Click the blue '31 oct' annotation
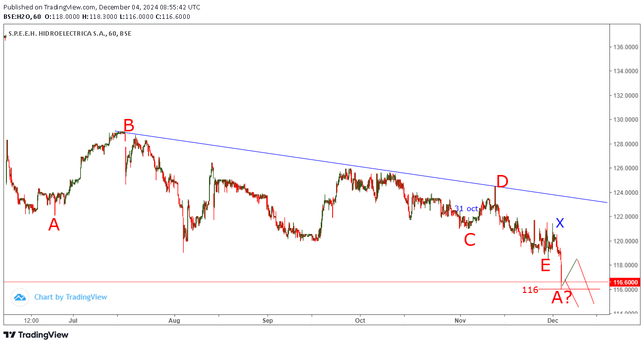This screenshot has height=345, width=644. (x=466, y=209)
